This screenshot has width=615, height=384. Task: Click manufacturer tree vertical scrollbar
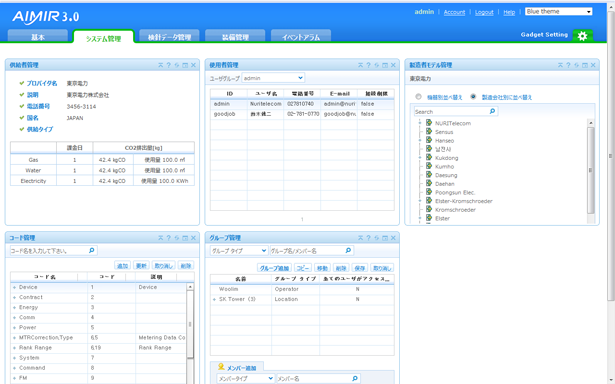pos(591,169)
